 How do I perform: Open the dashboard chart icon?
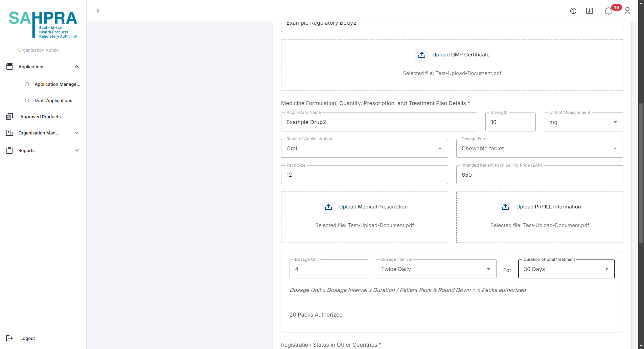[589, 11]
